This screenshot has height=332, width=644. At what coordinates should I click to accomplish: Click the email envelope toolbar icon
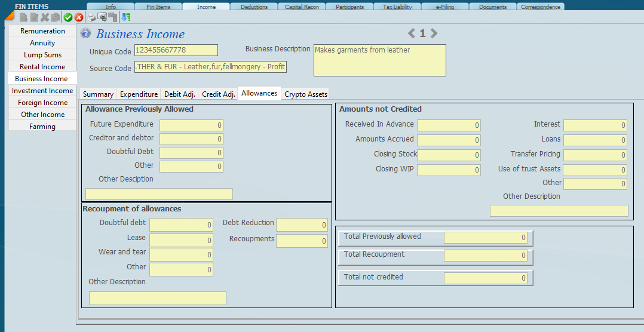pos(102,18)
